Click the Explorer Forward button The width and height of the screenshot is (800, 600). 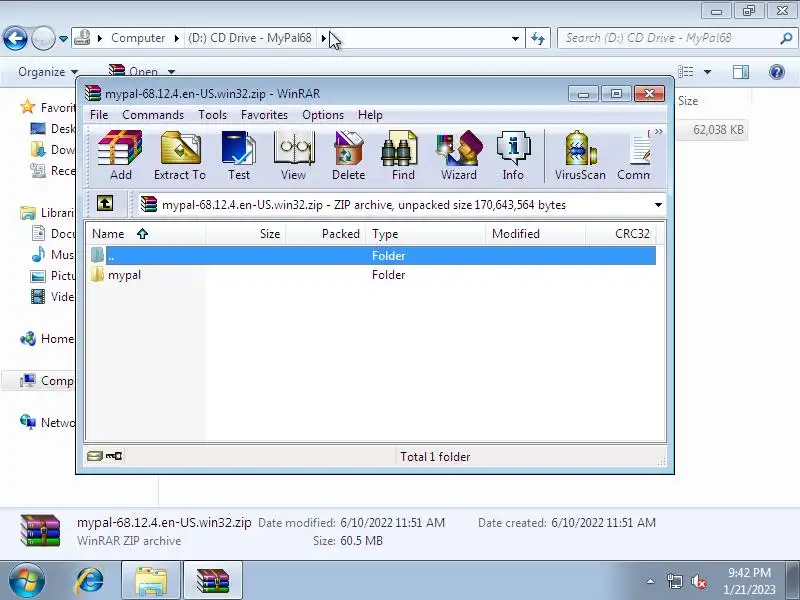pyautogui.click(x=43, y=38)
